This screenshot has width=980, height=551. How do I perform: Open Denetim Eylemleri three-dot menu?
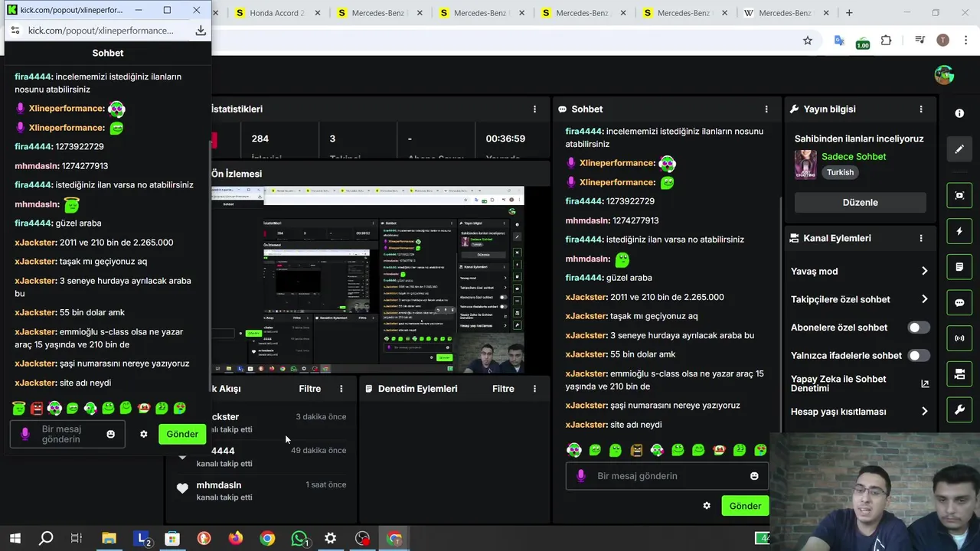[535, 389]
